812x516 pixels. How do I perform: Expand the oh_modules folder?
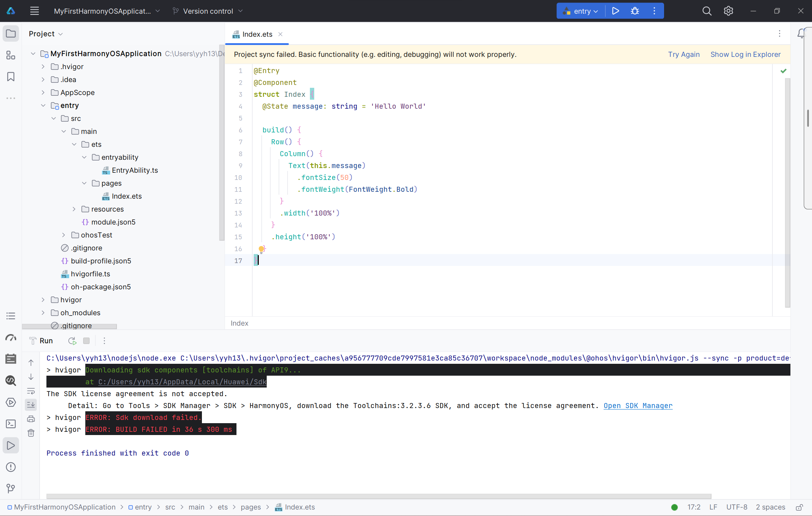[43, 313]
